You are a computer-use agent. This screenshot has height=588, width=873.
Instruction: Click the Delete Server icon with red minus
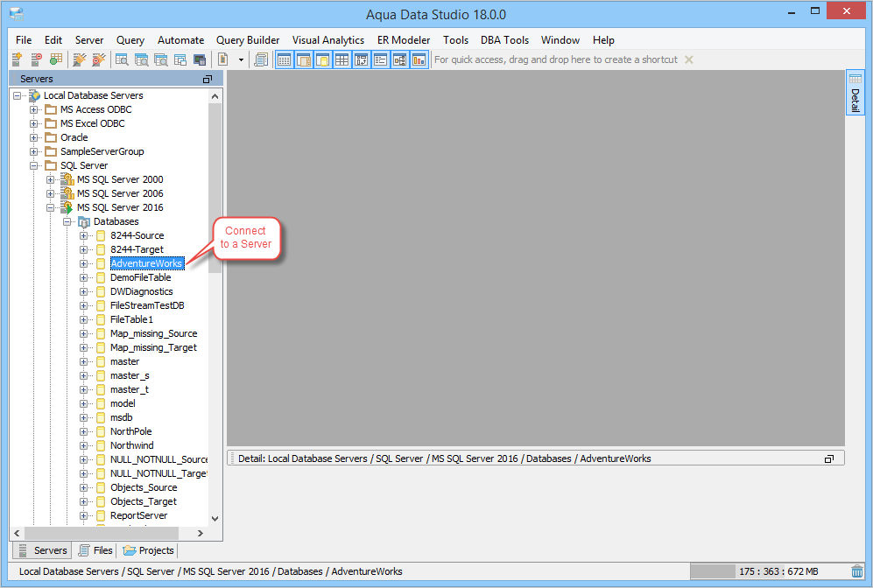pyautogui.click(x=37, y=59)
